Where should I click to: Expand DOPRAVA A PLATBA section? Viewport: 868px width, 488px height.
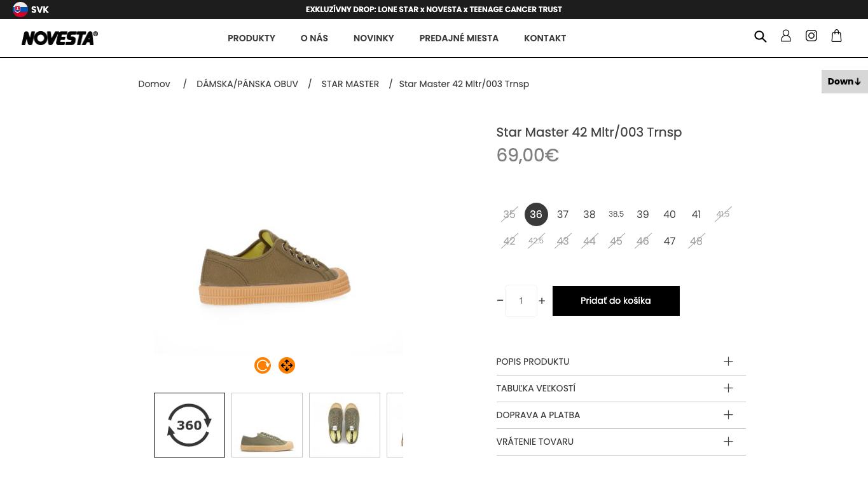[621, 415]
